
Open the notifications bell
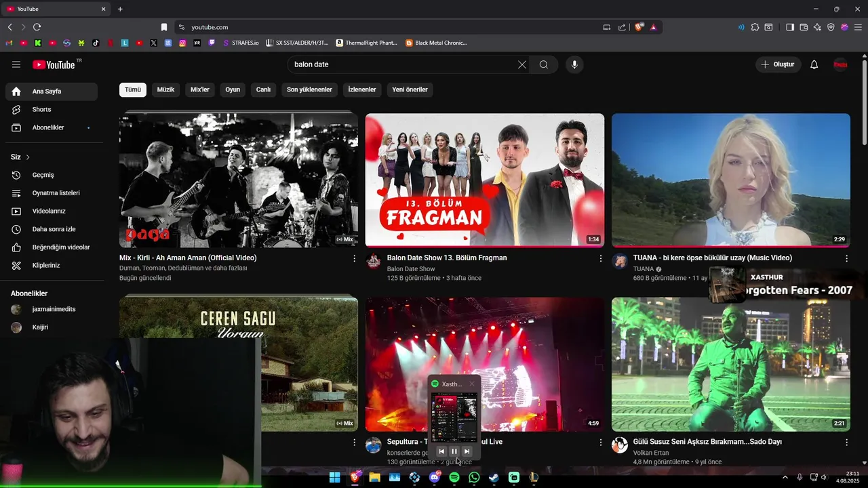(x=814, y=64)
